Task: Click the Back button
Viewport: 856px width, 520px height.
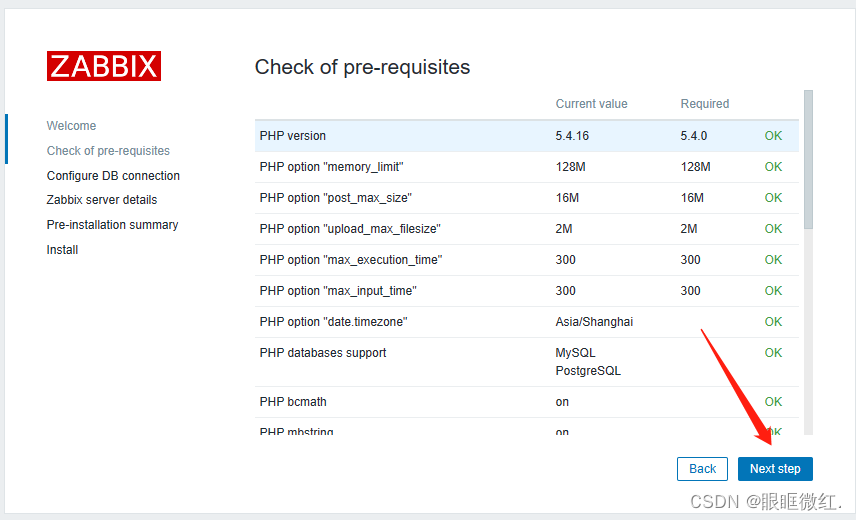Action: pyautogui.click(x=702, y=468)
